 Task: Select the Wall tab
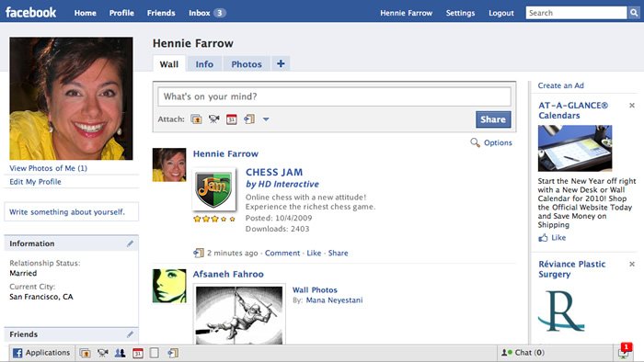168,64
